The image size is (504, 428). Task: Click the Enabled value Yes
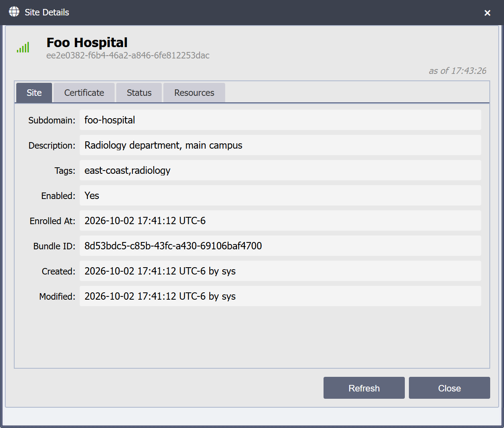click(x=280, y=195)
